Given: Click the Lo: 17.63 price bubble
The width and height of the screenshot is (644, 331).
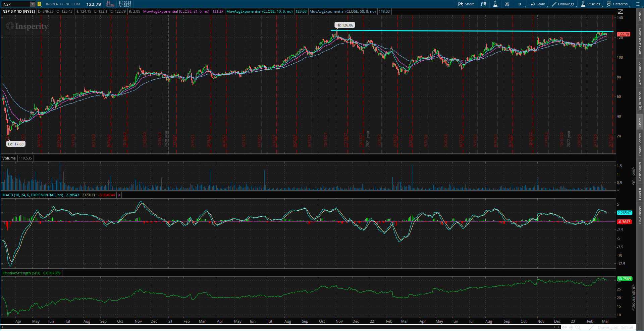Looking at the screenshot, I should (x=16, y=144).
